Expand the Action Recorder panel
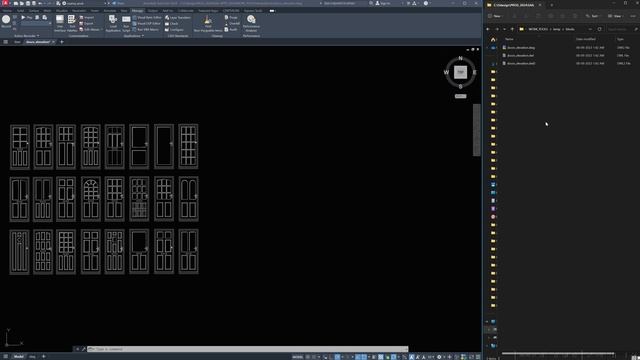The image size is (640, 360). pyautogui.click(x=27, y=36)
